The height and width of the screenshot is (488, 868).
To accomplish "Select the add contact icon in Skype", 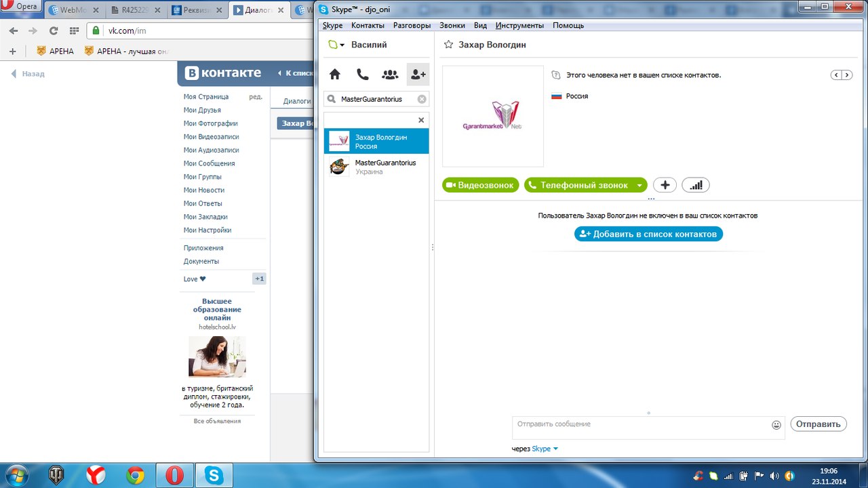I will click(x=418, y=75).
